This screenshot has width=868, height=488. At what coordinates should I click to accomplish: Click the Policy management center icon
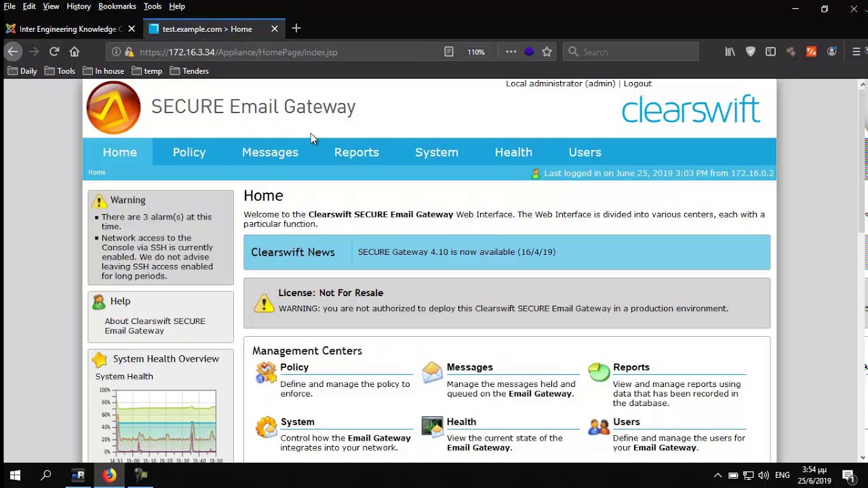click(266, 372)
